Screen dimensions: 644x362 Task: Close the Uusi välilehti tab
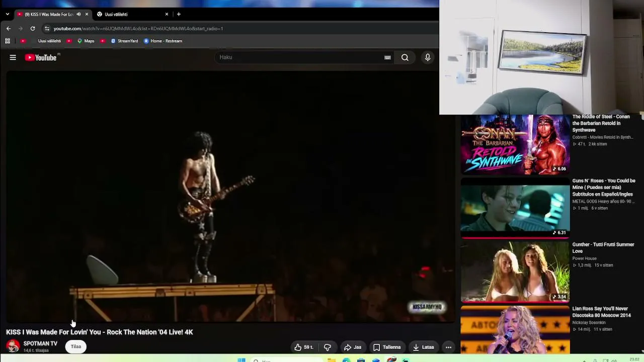[x=167, y=14]
